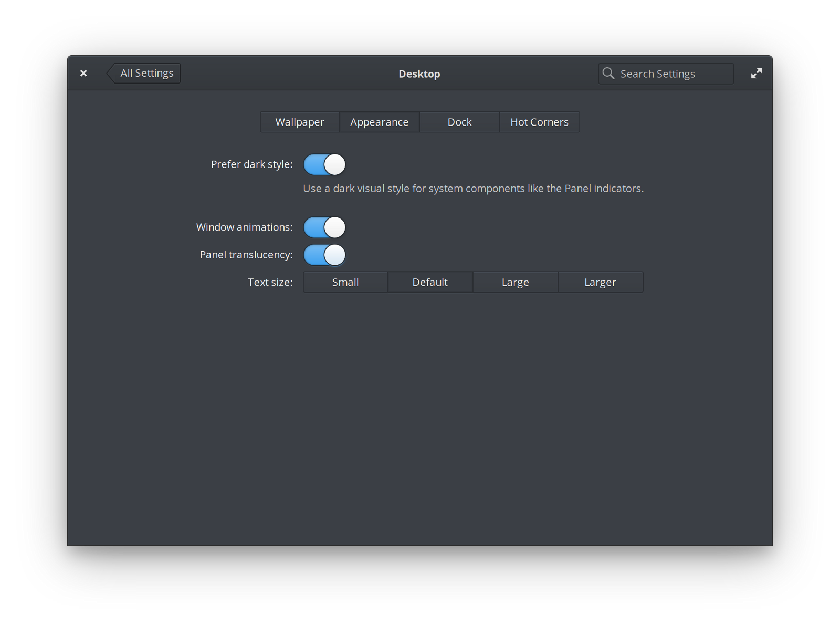
Task: Click the Desktop title in the header
Action: coord(419,74)
